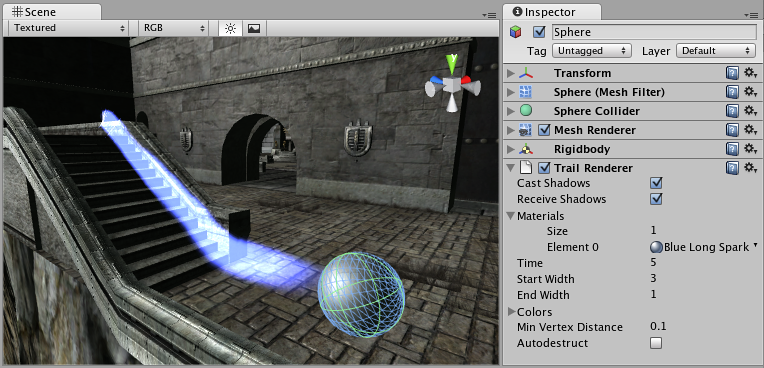Screen dimensions: 764x368
Task: Click the End Width value 1
Action: pos(653,294)
